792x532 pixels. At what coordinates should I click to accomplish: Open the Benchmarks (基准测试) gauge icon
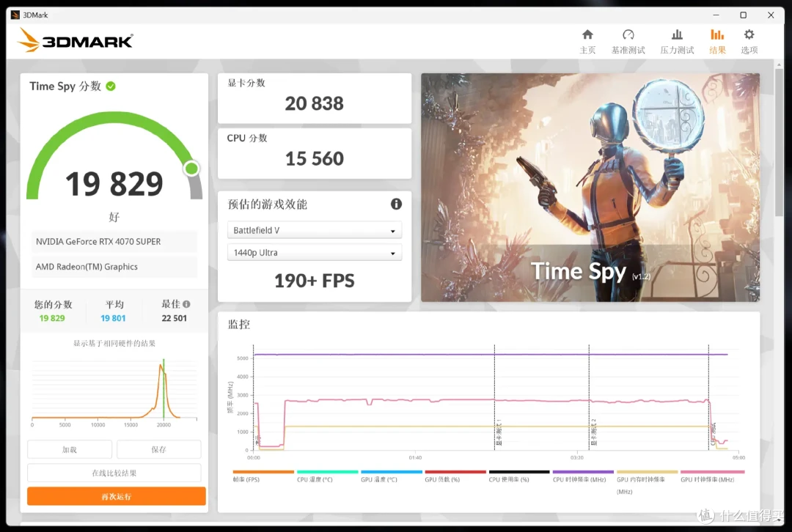[x=628, y=35]
